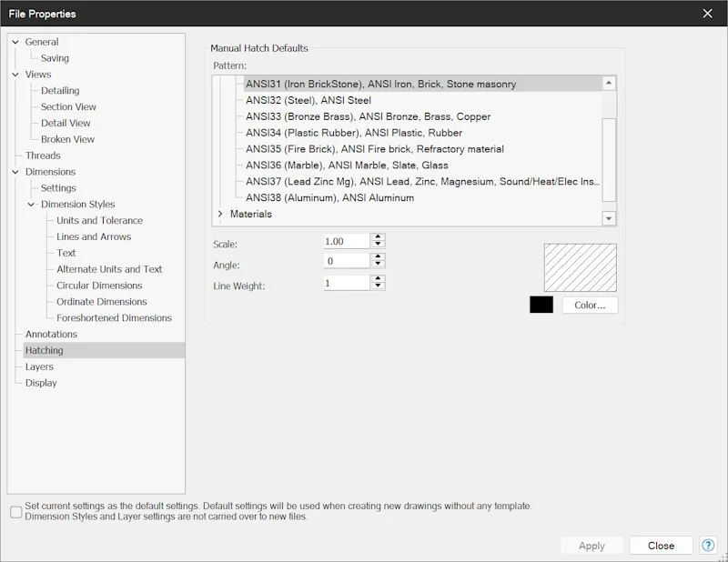Increase Scale value with up arrow
728x562 pixels.
378,237
